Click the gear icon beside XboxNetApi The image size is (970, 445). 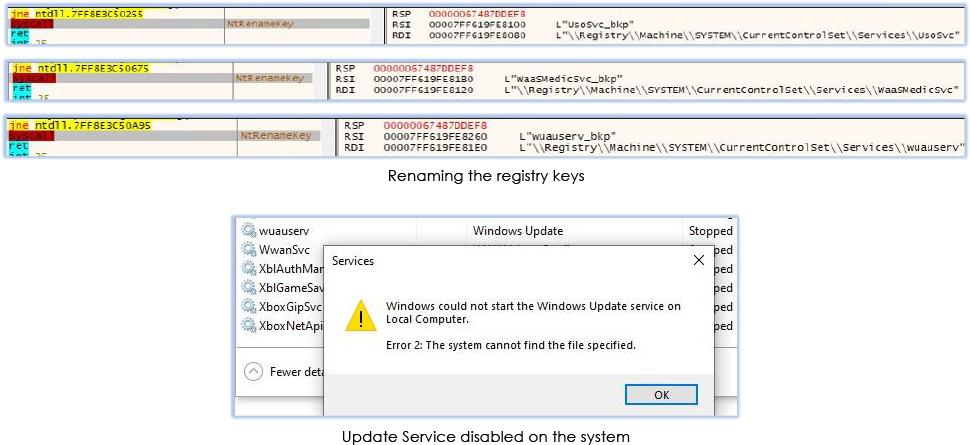point(249,326)
